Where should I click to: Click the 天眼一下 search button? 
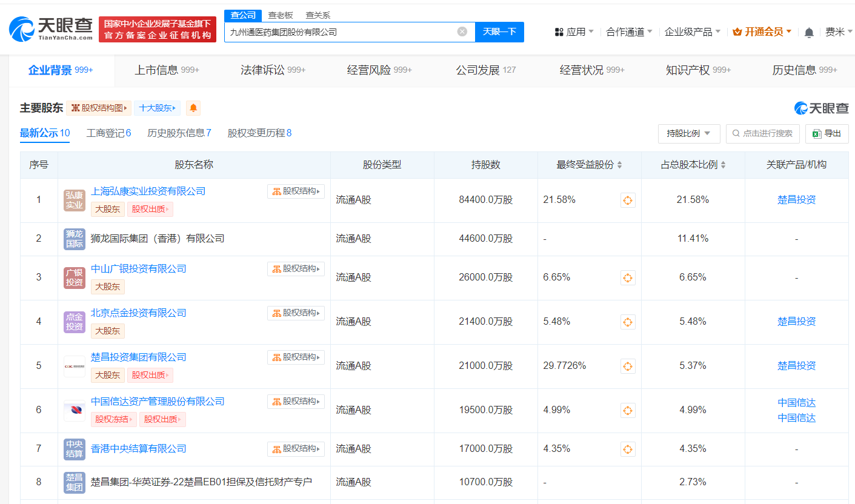pos(499,31)
